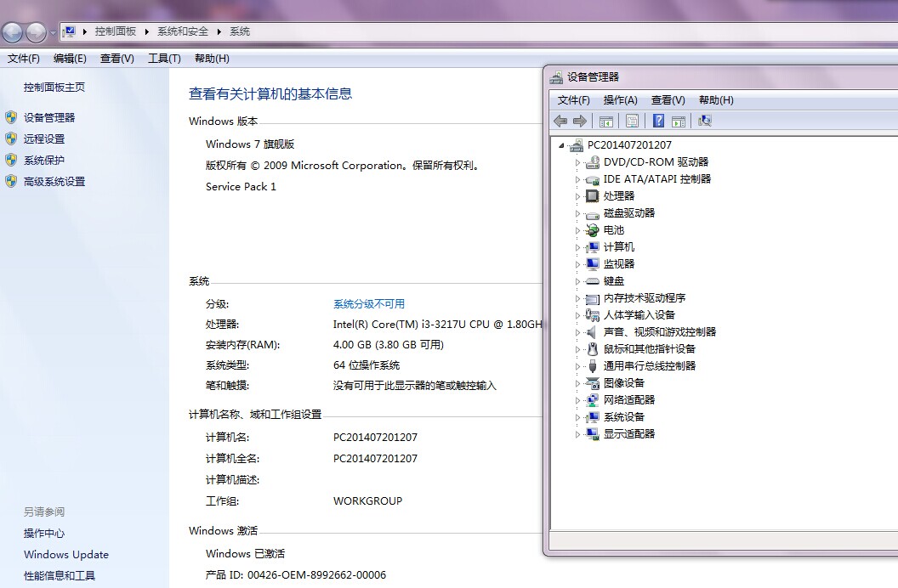Open 文件(F) menu in Control Panel window
The image size is (898, 588).
24,59
